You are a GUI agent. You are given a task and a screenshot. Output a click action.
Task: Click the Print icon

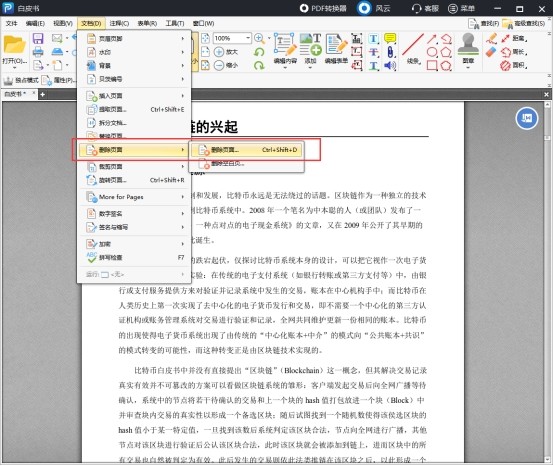[x=38, y=52]
